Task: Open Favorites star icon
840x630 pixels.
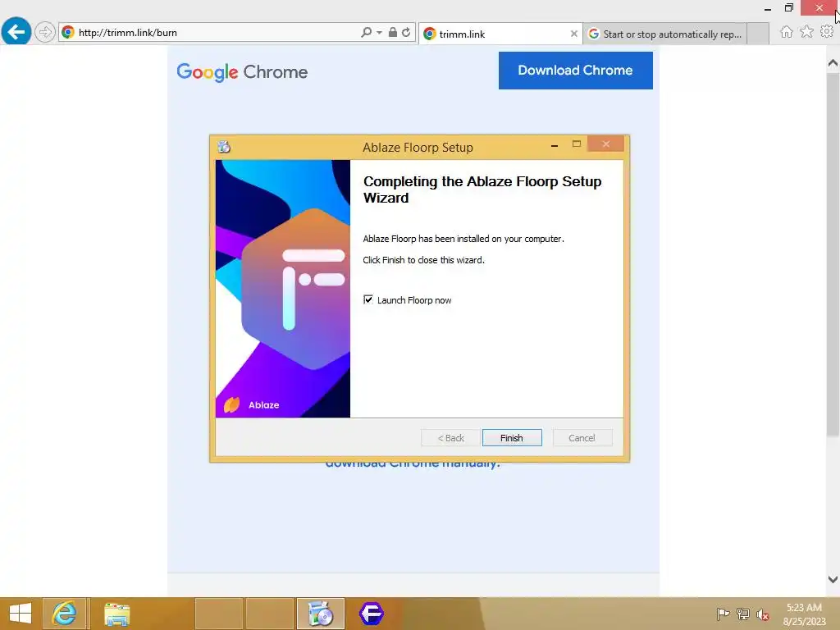Action: click(806, 32)
